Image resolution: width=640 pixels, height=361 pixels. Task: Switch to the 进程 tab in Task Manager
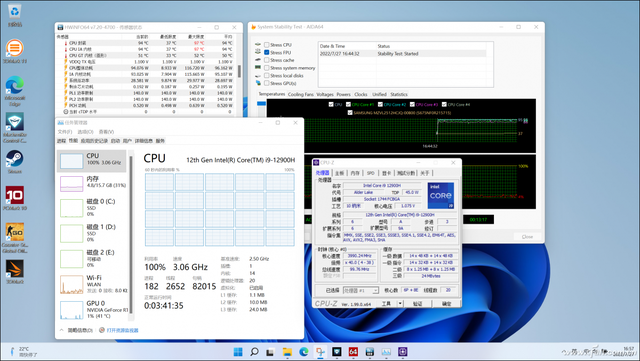[x=61, y=140]
